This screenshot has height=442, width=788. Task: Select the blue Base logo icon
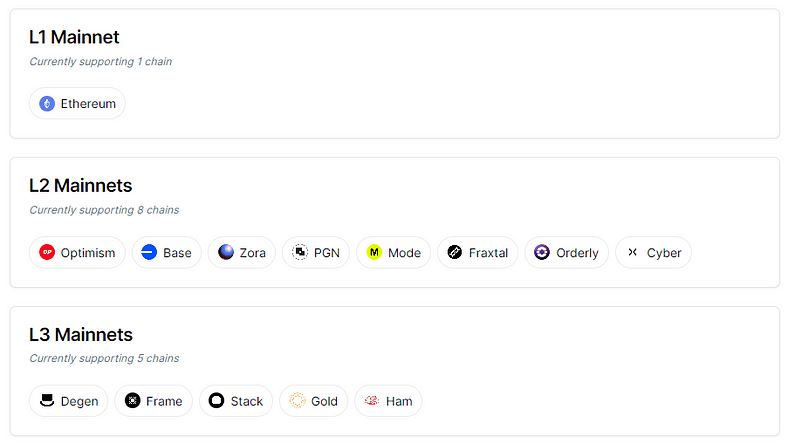coord(149,252)
